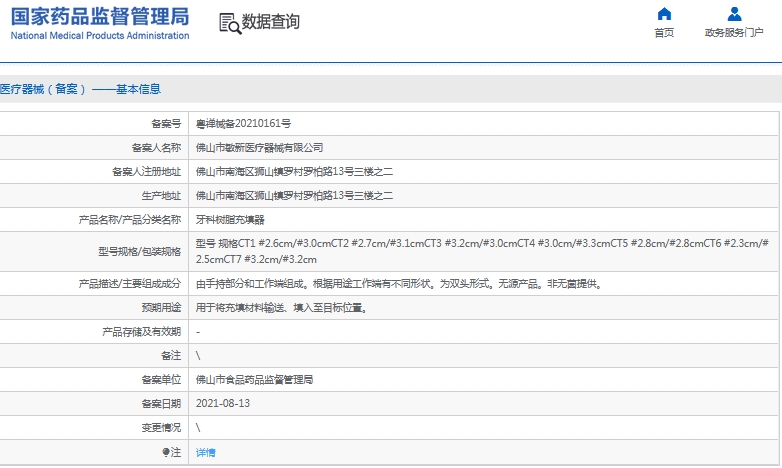This screenshot has height=468, width=782.
Task: Click the 备案日期 label
Action: pyautogui.click(x=161, y=404)
